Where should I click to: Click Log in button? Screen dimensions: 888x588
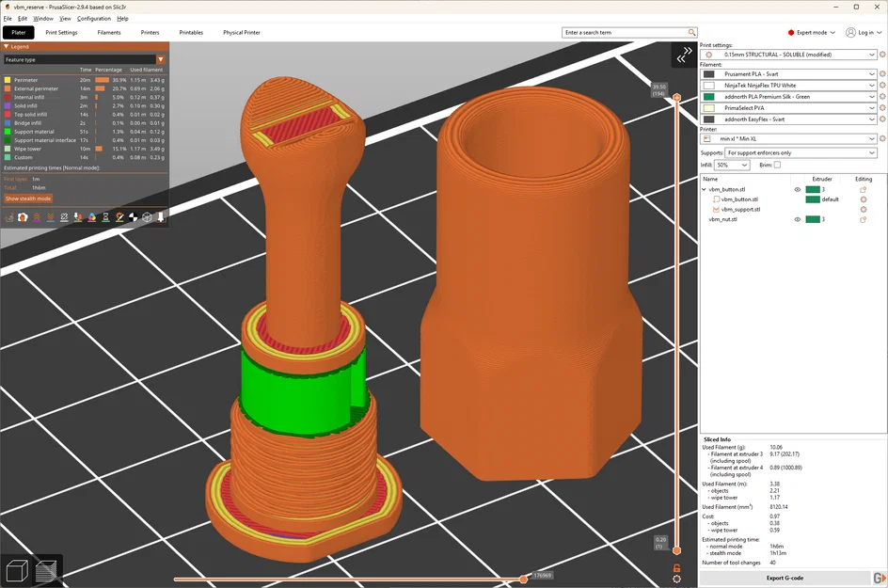point(864,32)
